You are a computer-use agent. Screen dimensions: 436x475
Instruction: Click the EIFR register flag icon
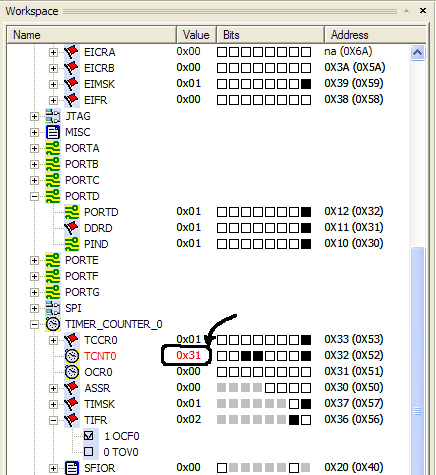pyautogui.click(x=72, y=100)
